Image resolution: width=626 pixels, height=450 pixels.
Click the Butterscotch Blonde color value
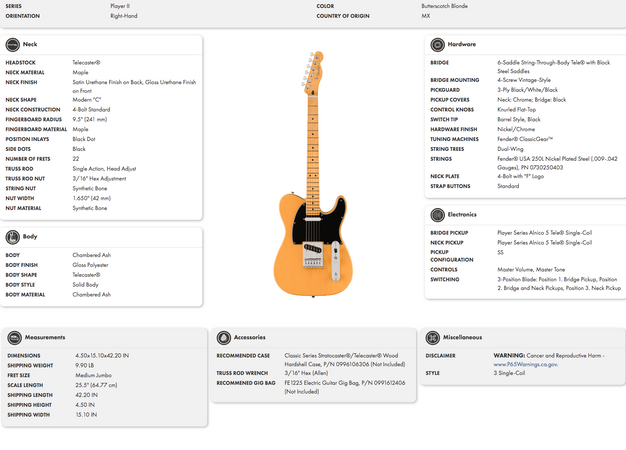click(445, 6)
